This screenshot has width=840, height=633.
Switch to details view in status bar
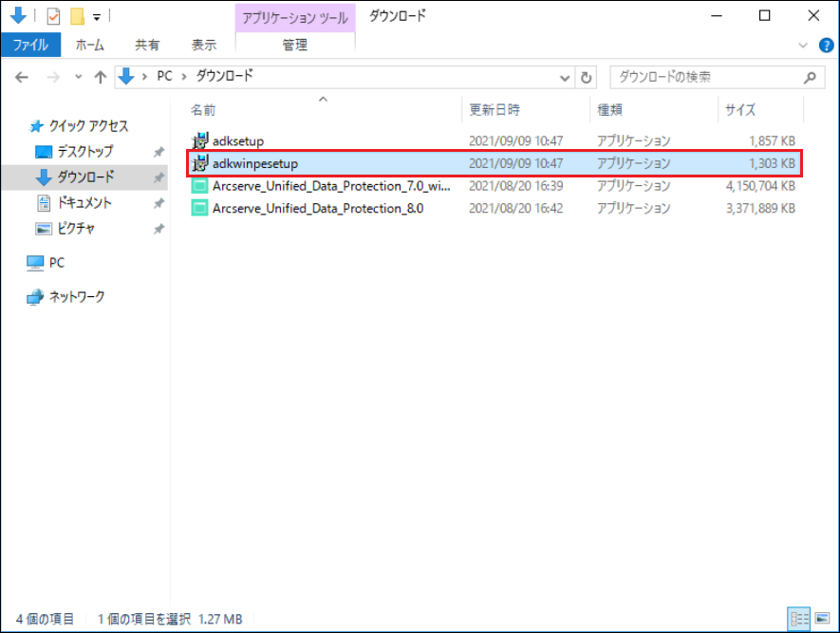799,619
